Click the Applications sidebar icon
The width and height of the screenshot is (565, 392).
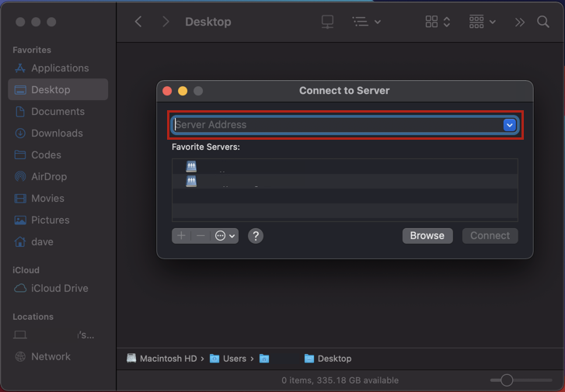pyautogui.click(x=20, y=68)
